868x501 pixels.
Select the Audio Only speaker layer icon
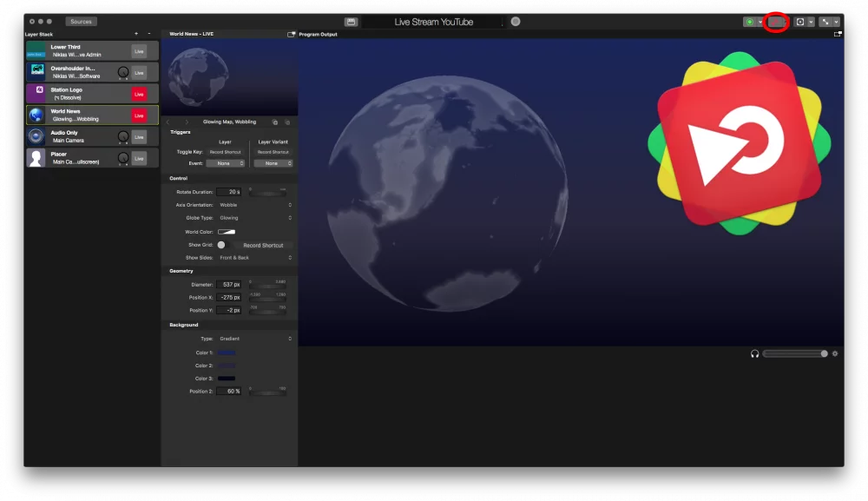36,136
